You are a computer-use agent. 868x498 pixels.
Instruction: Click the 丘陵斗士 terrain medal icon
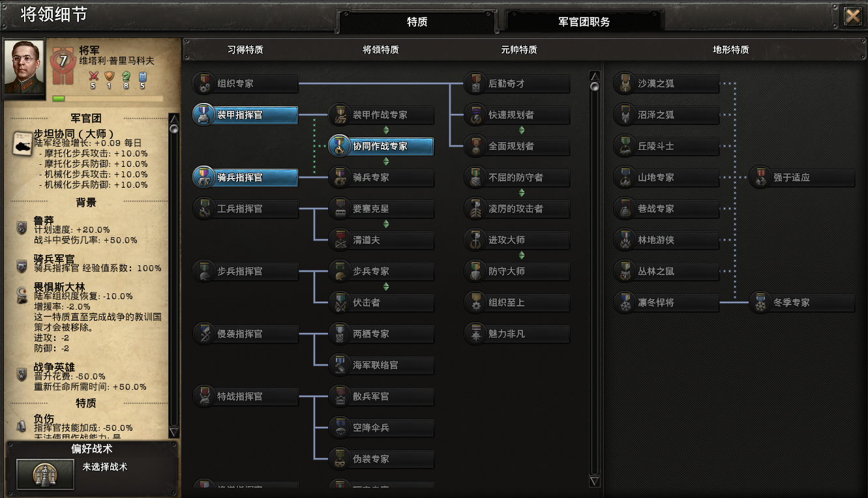(625, 147)
